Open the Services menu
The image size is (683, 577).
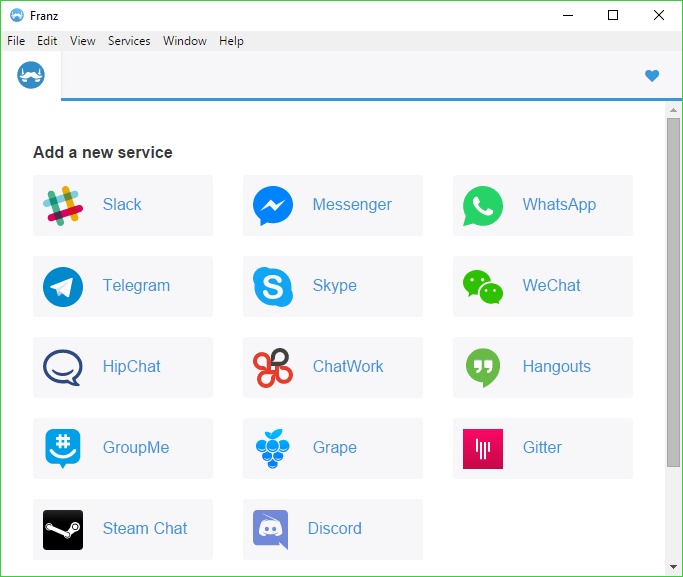coord(129,41)
